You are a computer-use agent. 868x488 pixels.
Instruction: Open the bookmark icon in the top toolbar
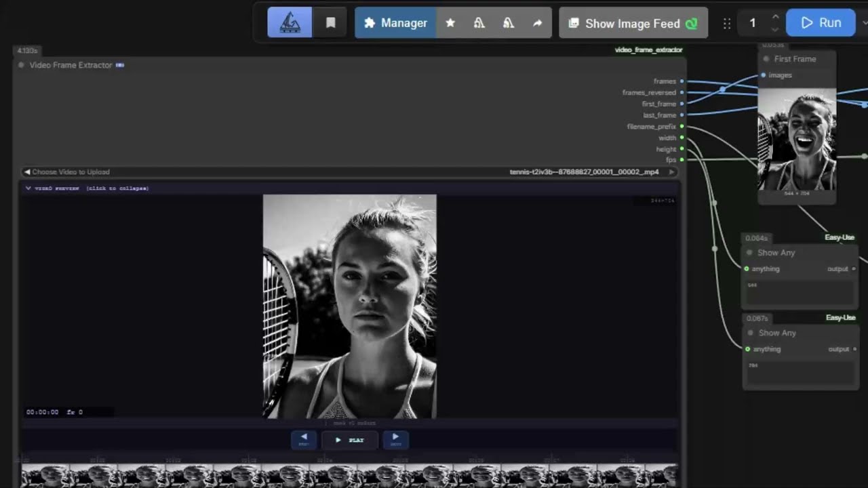tap(330, 22)
